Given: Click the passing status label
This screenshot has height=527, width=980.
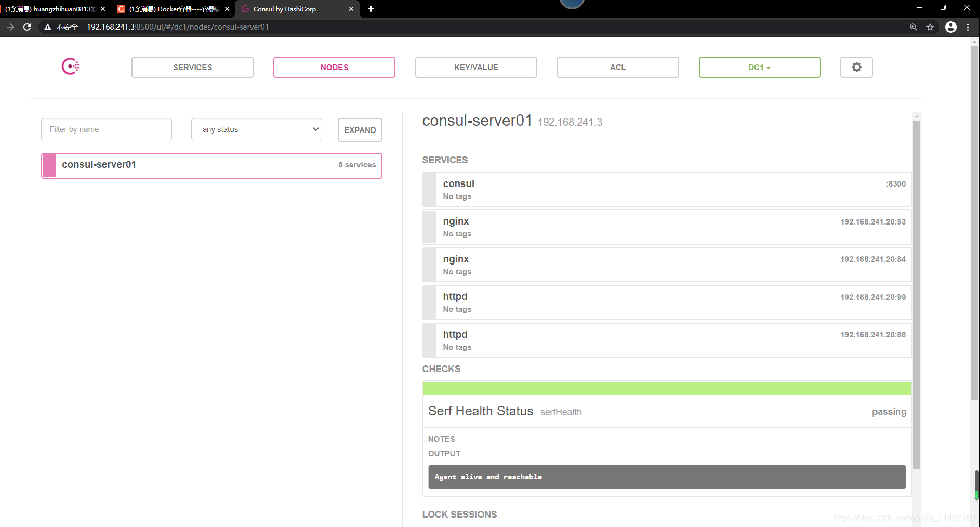Looking at the screenshot, I should point(889,412).
